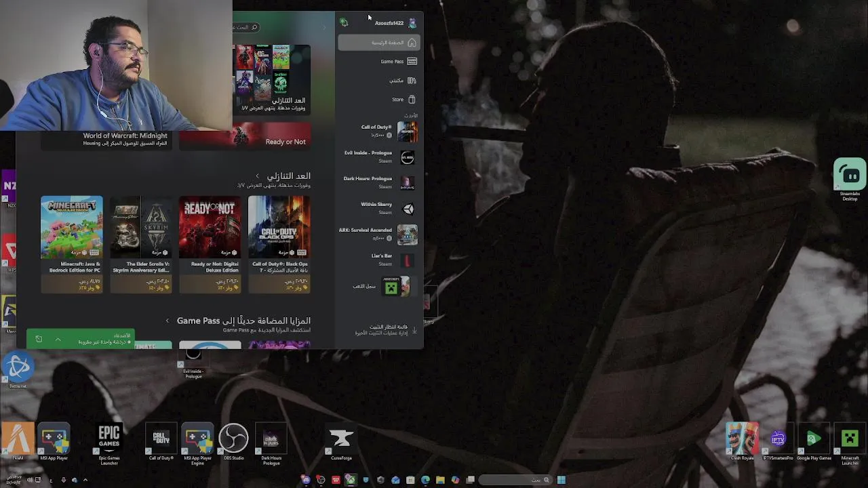Open World of Warcraft: Midnight banner

point(105,139)
